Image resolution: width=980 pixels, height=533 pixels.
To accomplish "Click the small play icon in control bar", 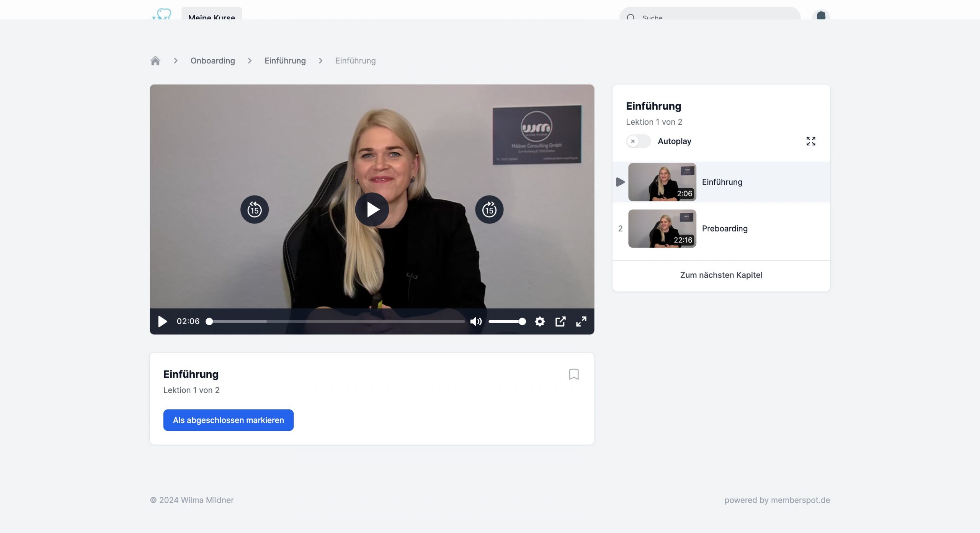I will [162, 321].
